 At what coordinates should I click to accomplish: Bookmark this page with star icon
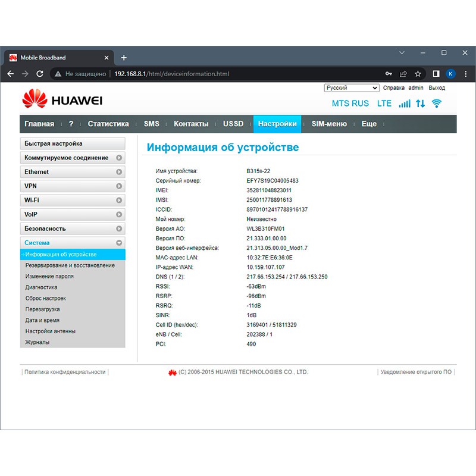pos(418,74)
